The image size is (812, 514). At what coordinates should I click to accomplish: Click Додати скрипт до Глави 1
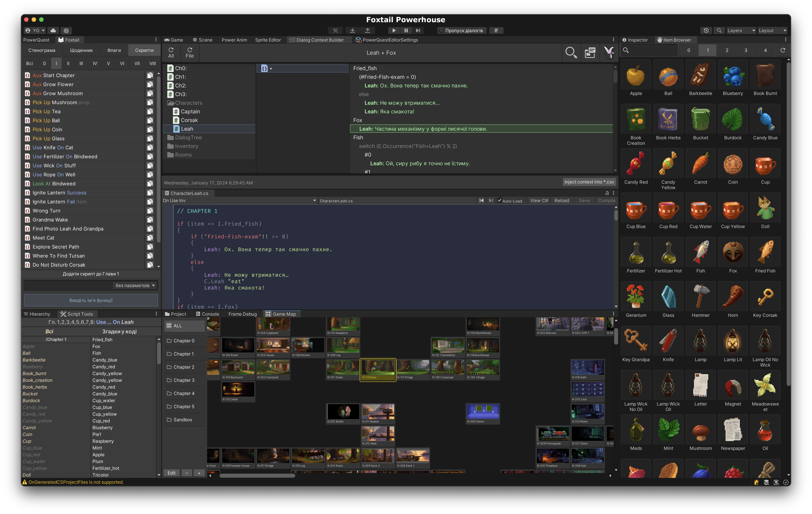click(91, 274)
